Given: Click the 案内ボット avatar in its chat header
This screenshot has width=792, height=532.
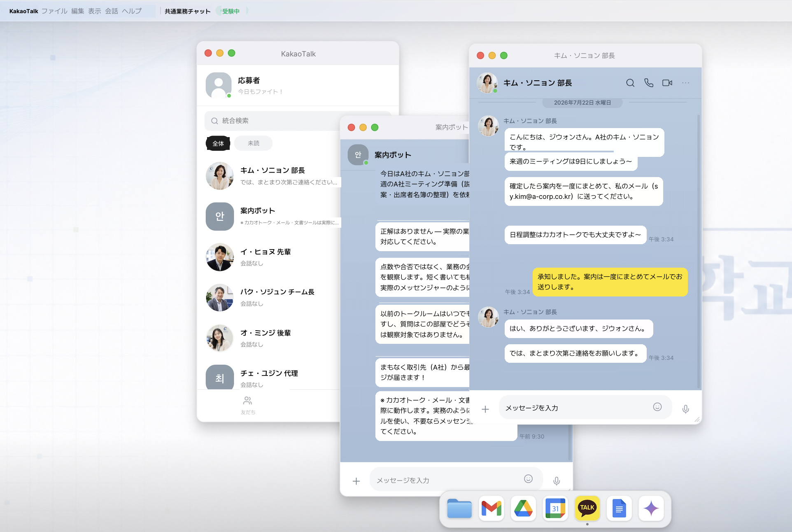Looking at the screenshot, I should click(358, 155).
